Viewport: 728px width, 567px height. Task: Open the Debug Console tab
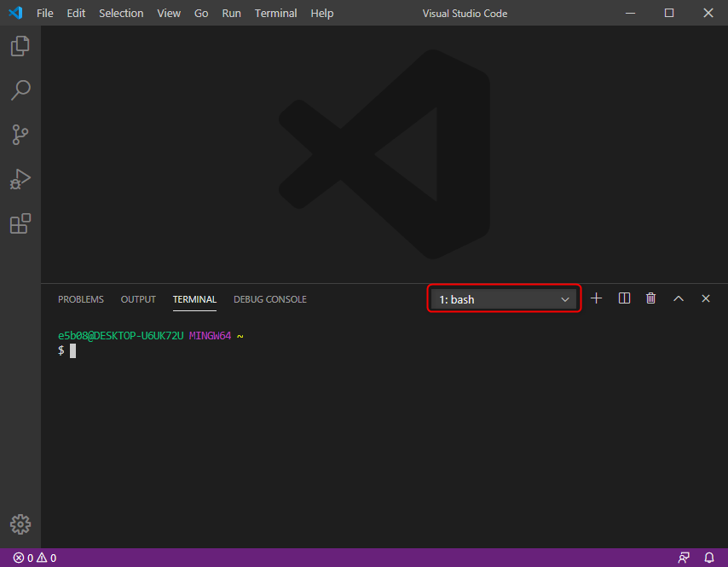click(269, 299)
